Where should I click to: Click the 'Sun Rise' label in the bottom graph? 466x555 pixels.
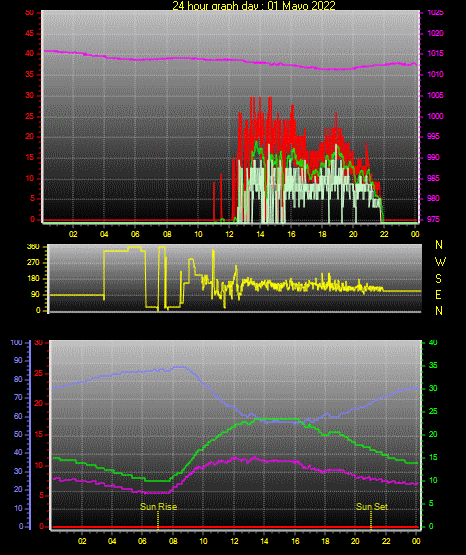[159, 507]
